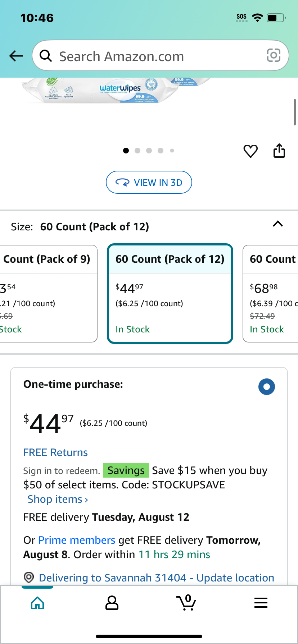Click VIEW IN 3D button

tap(149, 182)
